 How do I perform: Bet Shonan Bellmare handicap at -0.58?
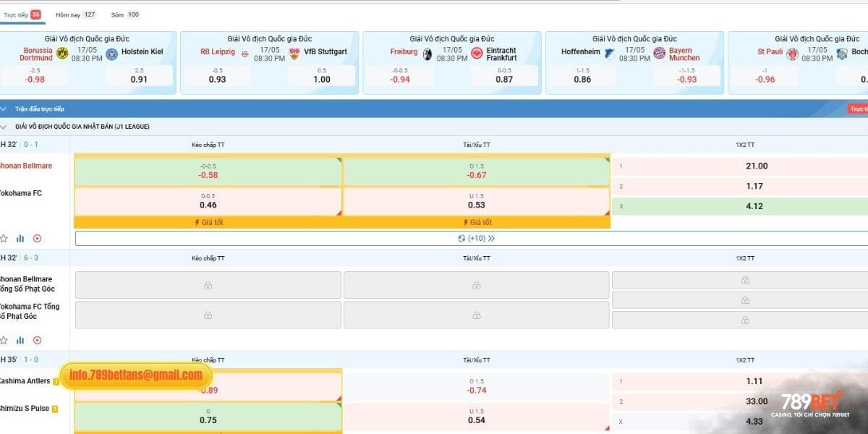pyautogui.click(x=208, y=171)
